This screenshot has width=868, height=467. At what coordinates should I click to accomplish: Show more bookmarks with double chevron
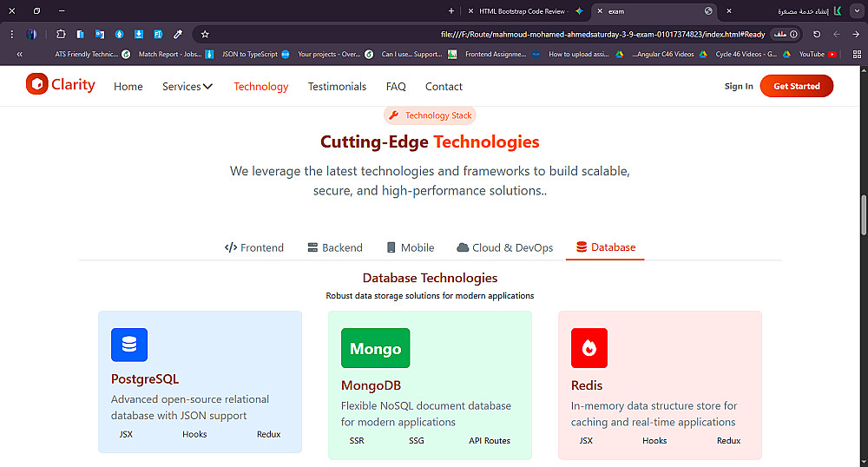click(x=19, y=54)
